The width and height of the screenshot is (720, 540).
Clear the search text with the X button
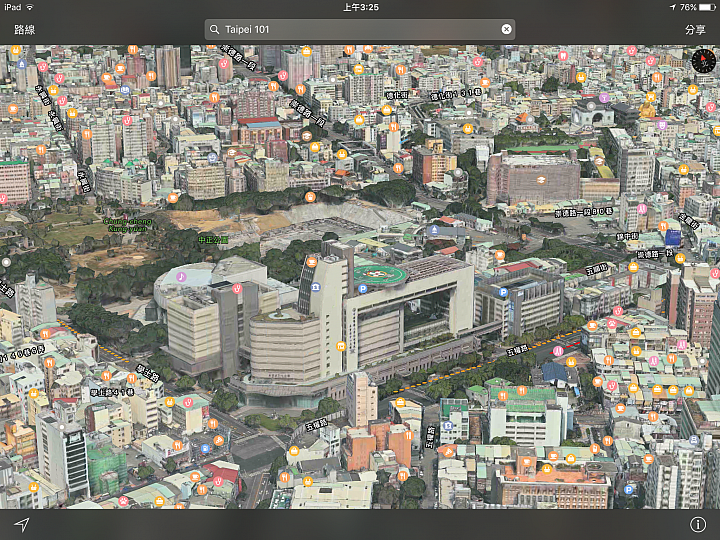click(506, 29)
